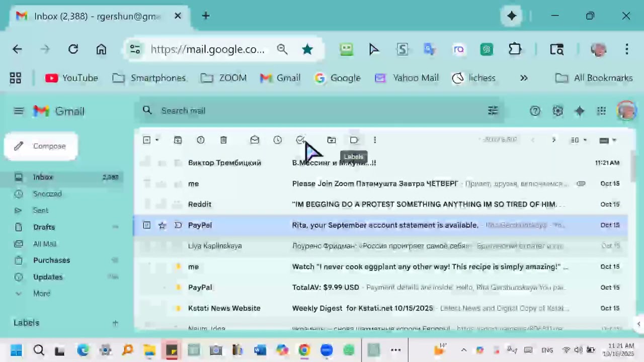Image resolution: width=644 pixels, height=362 pixels.
Task: Click the Report spam icon
Action: pos(201,140)
